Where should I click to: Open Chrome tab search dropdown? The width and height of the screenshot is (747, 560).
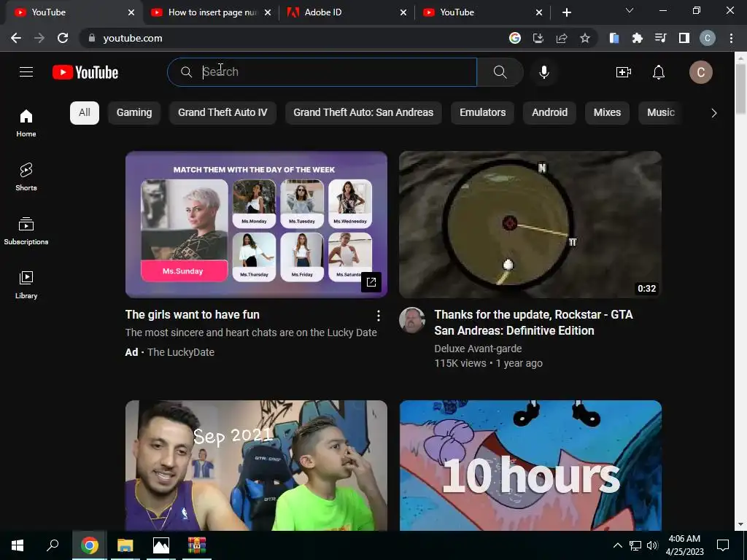[x=630, y=10]
